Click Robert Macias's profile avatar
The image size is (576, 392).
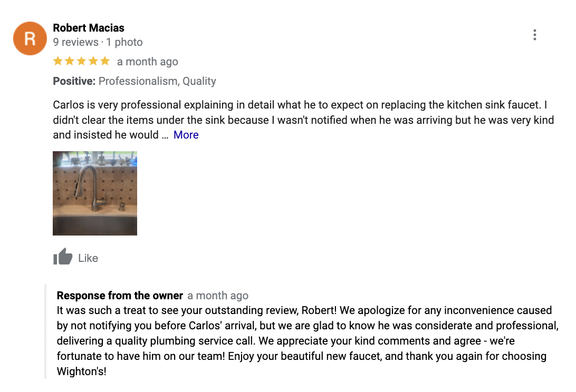30,38
